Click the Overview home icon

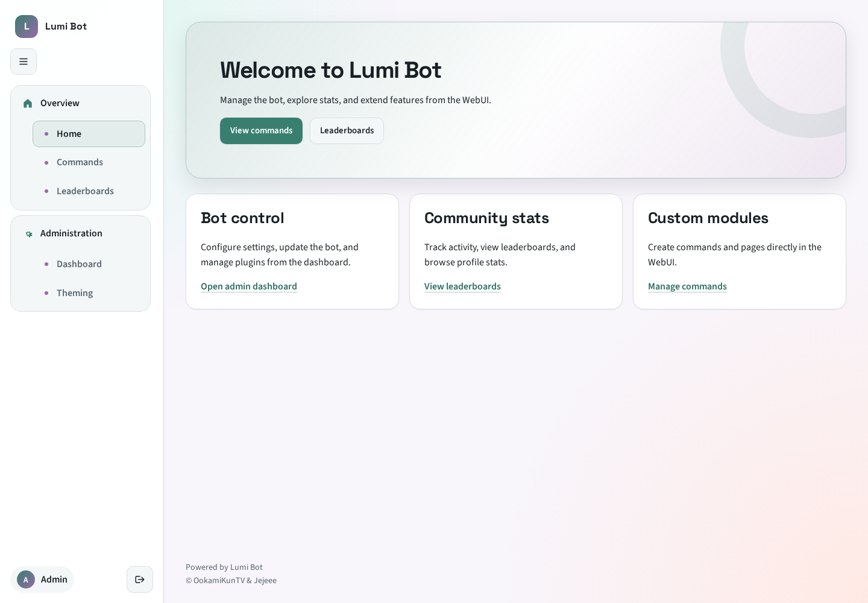pyautogui.click(x=28, y=104)
